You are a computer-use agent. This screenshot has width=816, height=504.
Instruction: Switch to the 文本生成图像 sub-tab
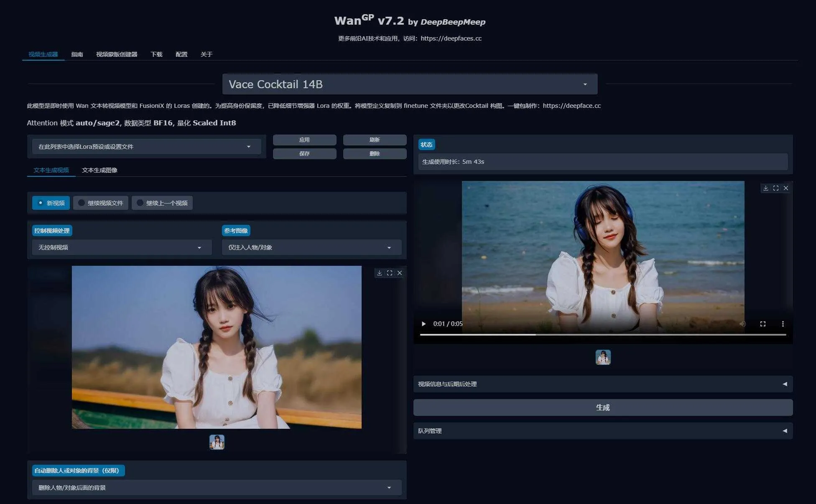[x=99, y=170]
